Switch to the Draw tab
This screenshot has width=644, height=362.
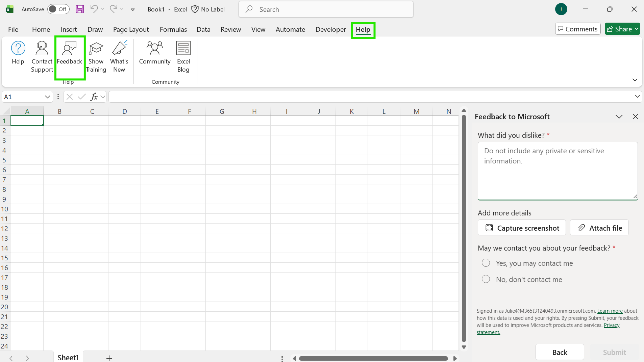tap(95, 29)
